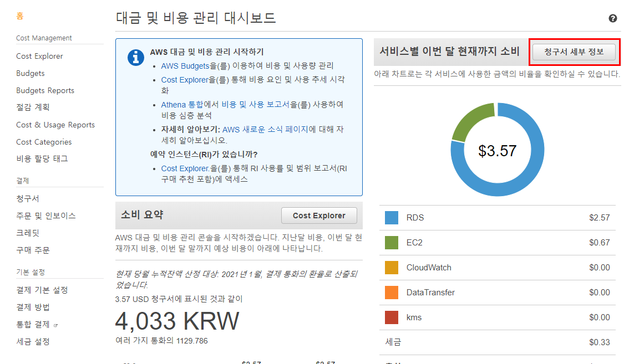Go to 홈 in sidebar
Image resolution: width=629 pixels, height=364 pixels.
(x=19, y=16)
